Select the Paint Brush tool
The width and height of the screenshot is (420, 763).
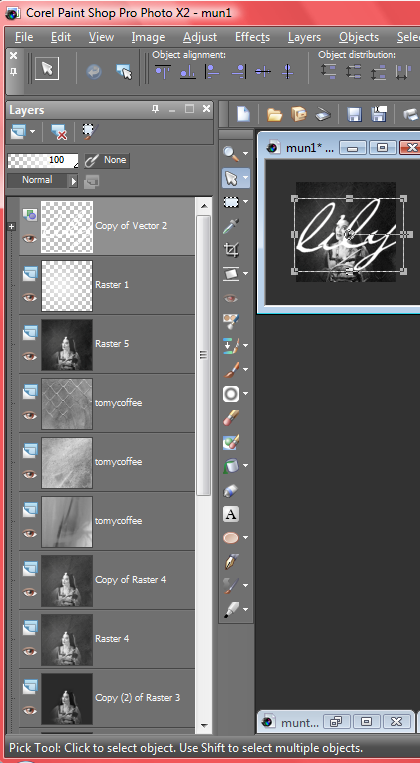pyautogui.click(x=231, y=370)
